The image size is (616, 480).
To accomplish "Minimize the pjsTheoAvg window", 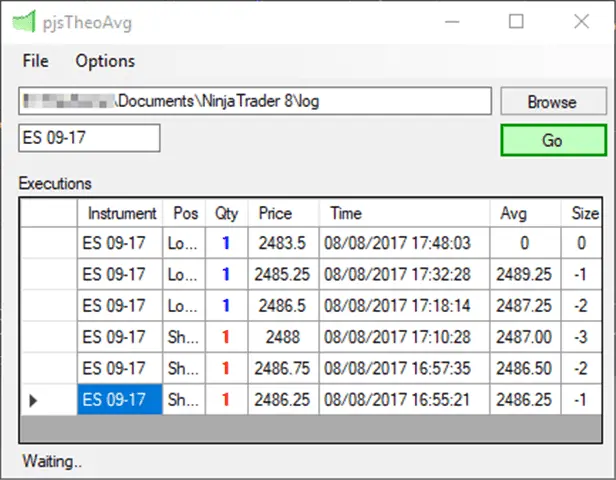I will click(x=452, y=22).
